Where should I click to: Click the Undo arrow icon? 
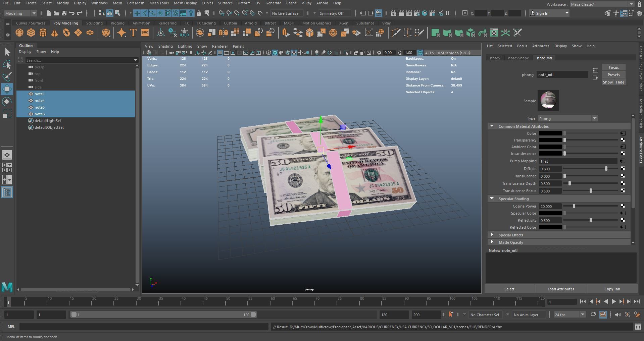71,13
